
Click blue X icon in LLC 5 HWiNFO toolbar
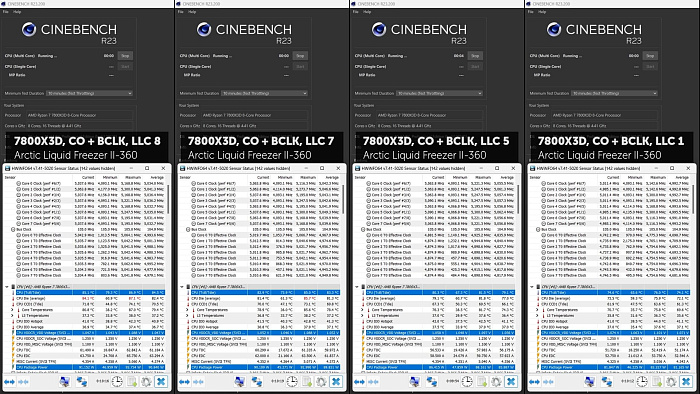coord(511,382)
